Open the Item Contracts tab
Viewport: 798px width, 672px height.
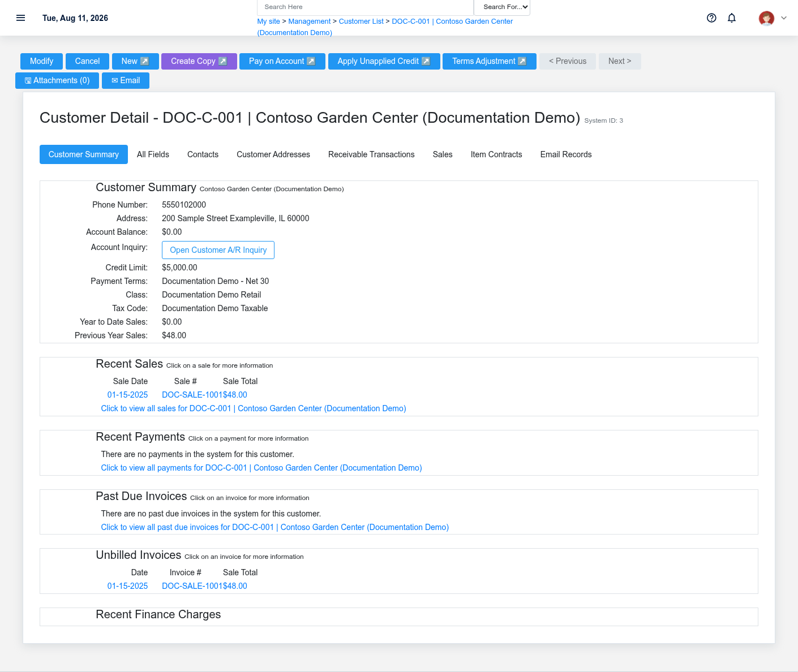(x=496, y=154)
